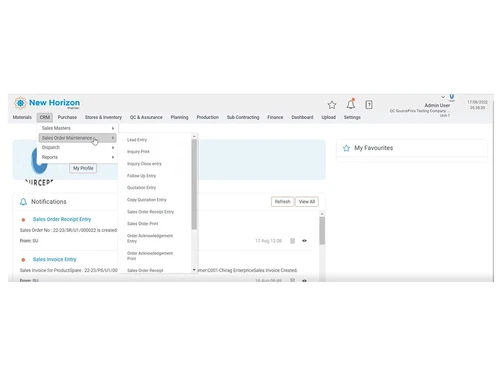This screenshot has height=375, width=500.
Task: Open the Finance menu
Action: (275, 117)
